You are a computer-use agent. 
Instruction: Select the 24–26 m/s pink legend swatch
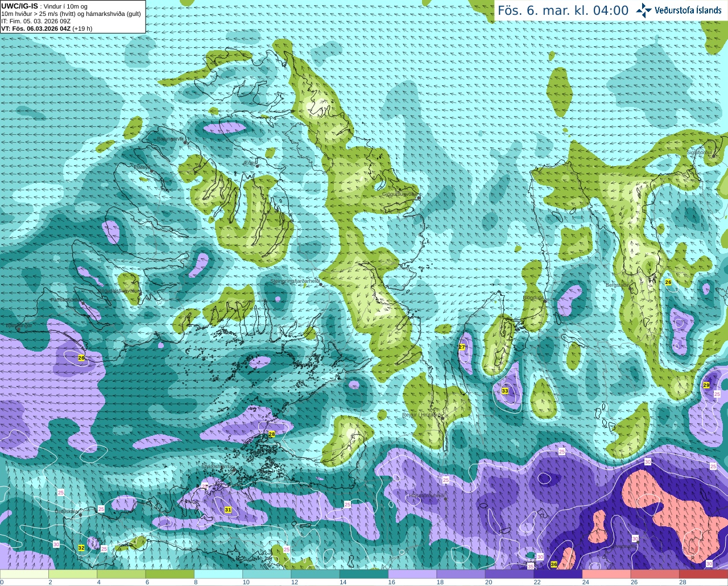(607, 574)
